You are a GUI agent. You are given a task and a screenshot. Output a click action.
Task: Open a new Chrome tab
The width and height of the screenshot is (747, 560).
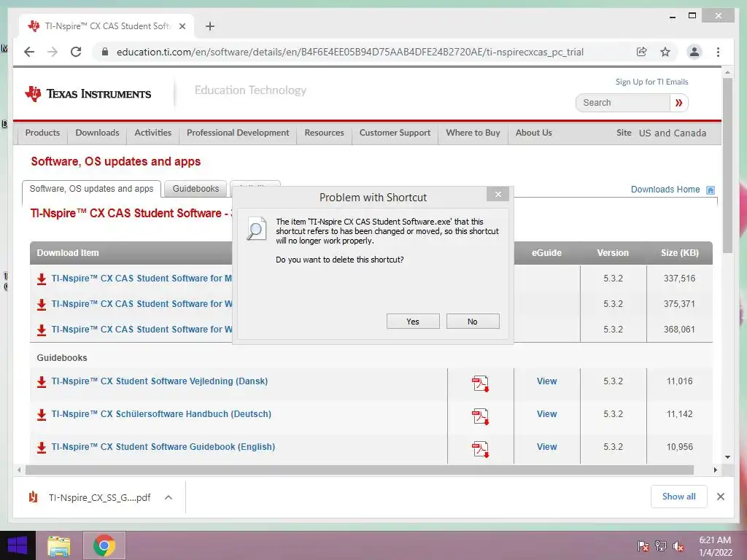210,26
